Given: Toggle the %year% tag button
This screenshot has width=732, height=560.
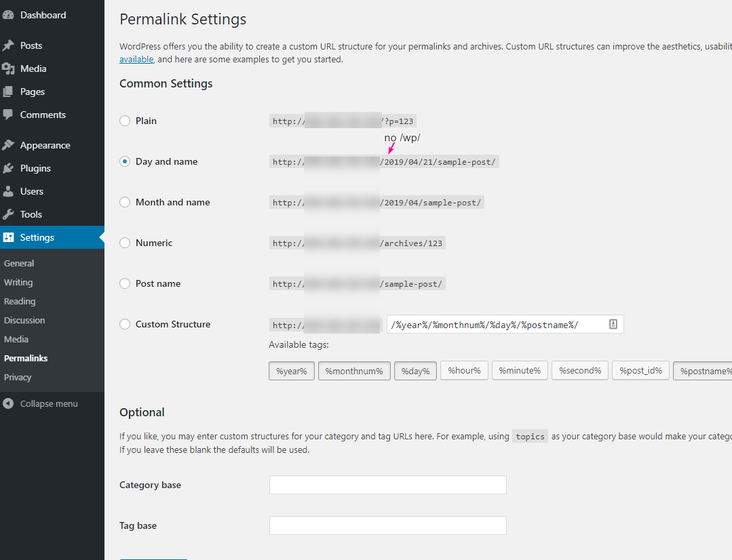Looking at the screenshot, I should pos(291,371).
